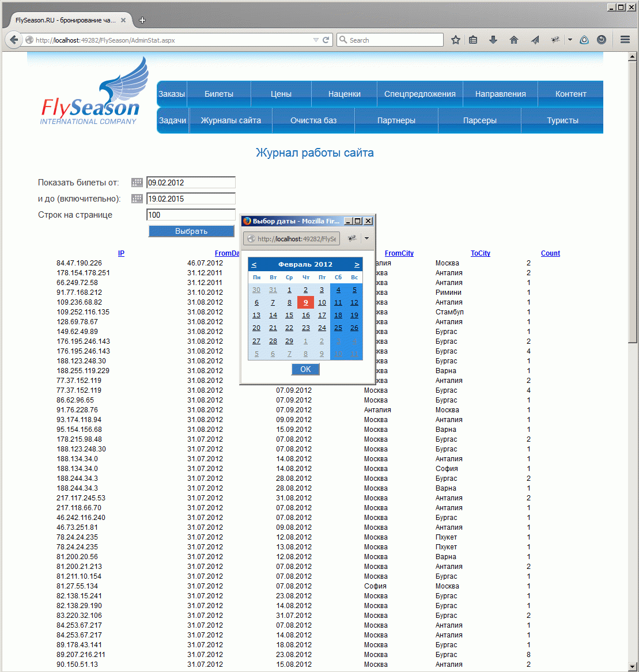The image size is (639, 672).
Task: Open the bookmarks list icon
Action: click(x=473, y=40)
